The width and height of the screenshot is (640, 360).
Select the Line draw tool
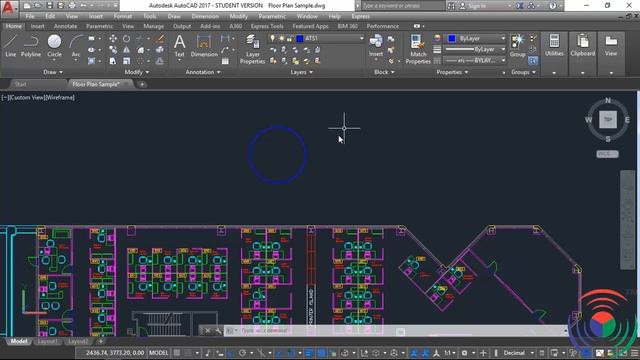coord(11,46)
